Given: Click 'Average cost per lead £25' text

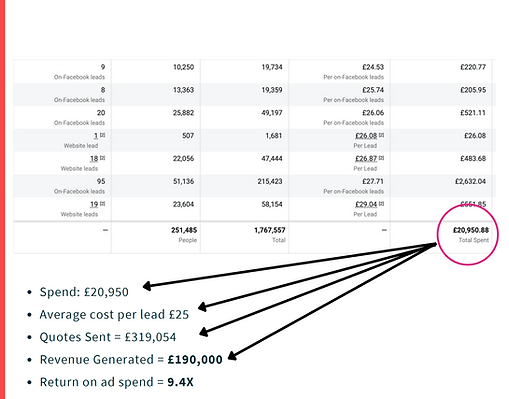Looking at the screenshot, I should coord(114,314).
